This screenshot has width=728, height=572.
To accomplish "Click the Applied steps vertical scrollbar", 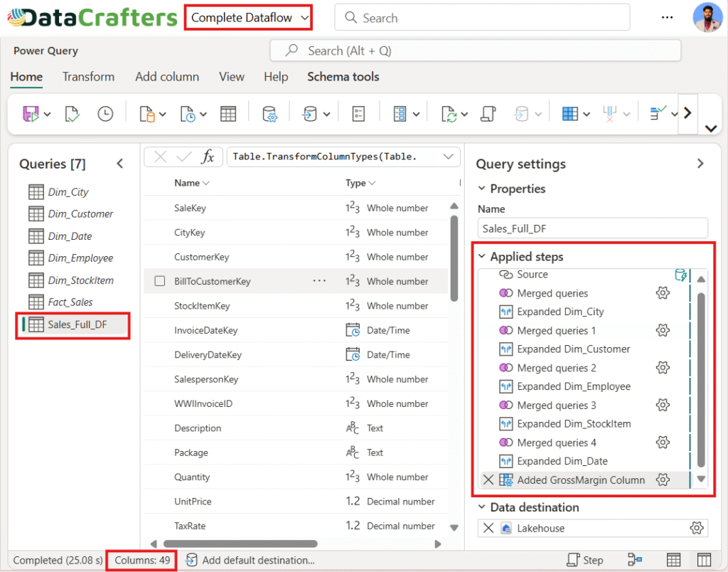I will click(701, 377).
